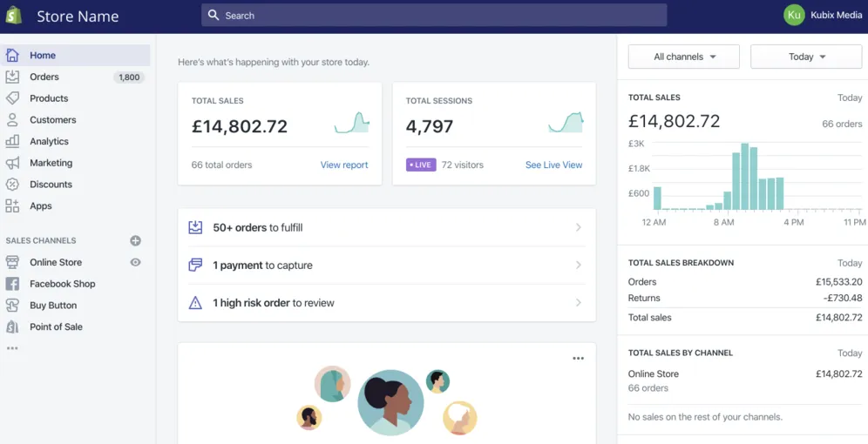Click the Marketing megaphone icon
The height and width of the screenshot is (444, 868).
[x=12, y=163]
